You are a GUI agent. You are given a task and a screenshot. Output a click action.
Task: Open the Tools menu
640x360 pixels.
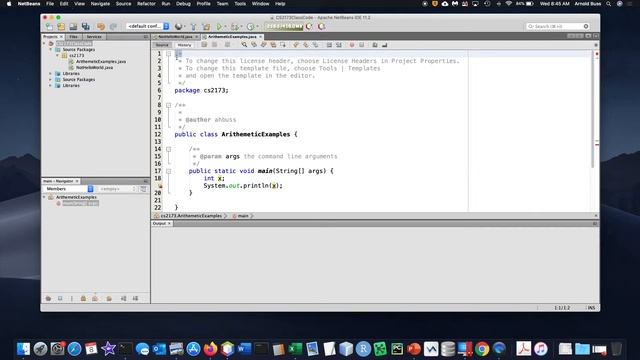[240, 4]
